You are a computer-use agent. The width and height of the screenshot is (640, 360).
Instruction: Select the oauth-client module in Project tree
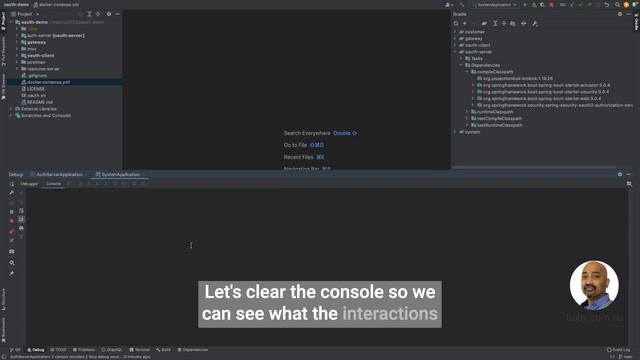point(40,56)
